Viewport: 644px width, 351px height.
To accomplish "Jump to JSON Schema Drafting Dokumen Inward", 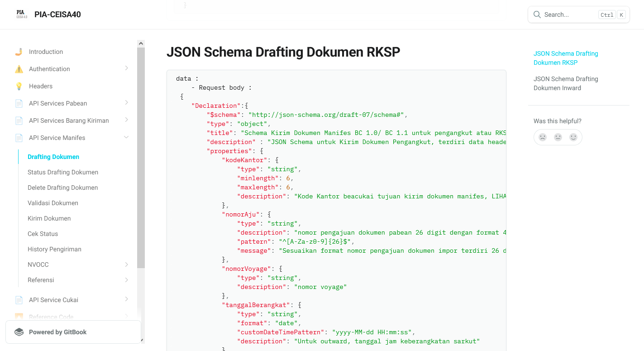I will 566,83.
